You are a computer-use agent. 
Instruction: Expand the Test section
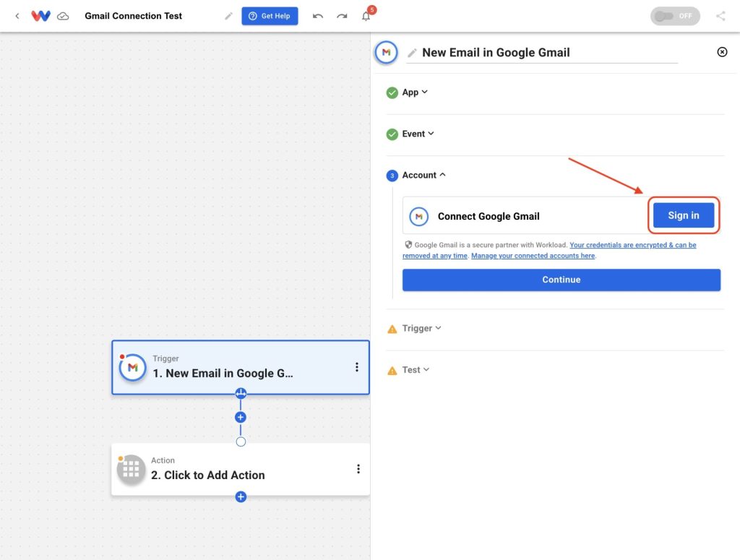[x=416, y=370]
